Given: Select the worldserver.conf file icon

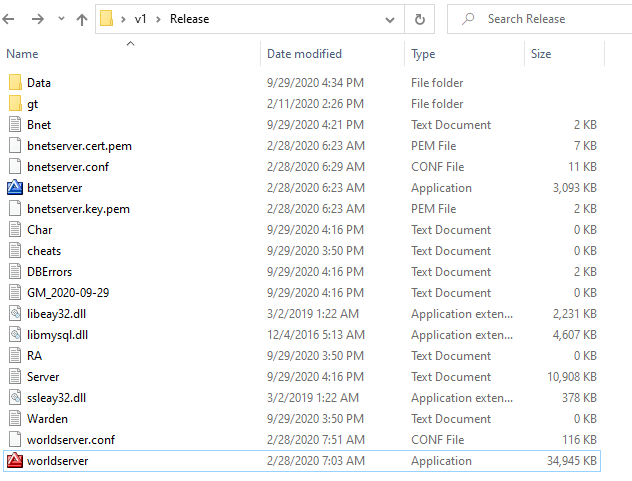Looking at the screenshot, I should pyautogui.click(x=15, y=439).
